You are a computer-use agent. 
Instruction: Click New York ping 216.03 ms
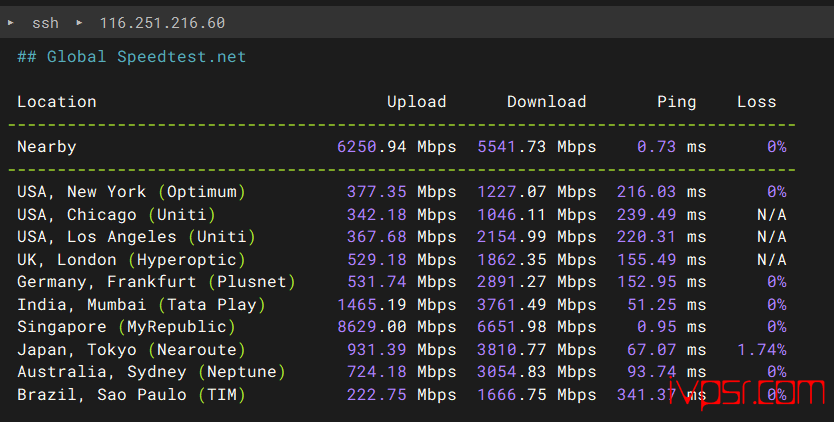click(662, 192)
